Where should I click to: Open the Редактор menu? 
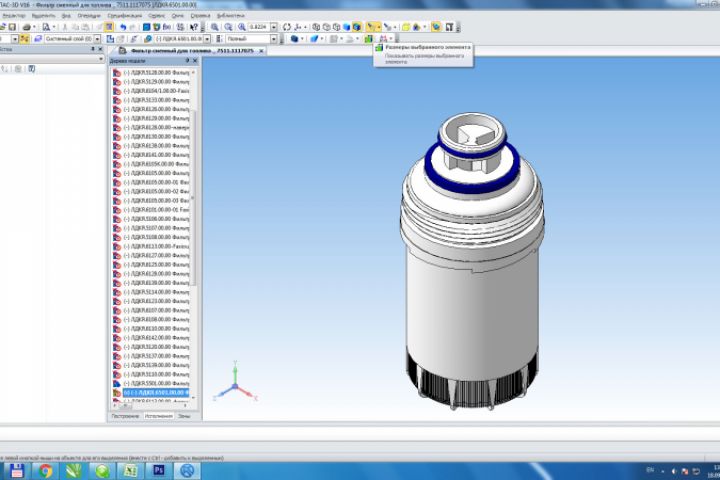(14, 16)
